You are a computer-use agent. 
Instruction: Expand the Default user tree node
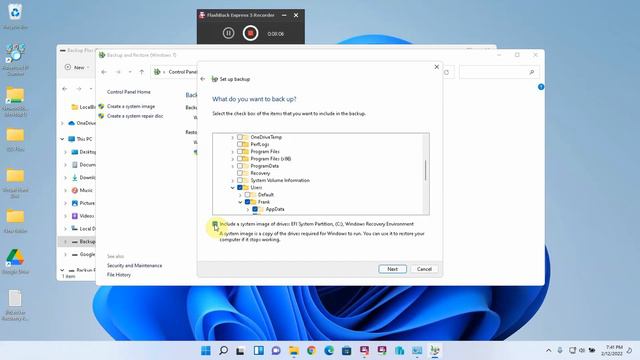240,195
